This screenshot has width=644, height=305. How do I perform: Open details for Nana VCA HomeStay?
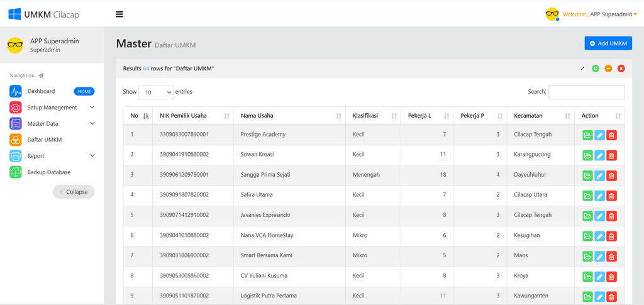point(588,236)
